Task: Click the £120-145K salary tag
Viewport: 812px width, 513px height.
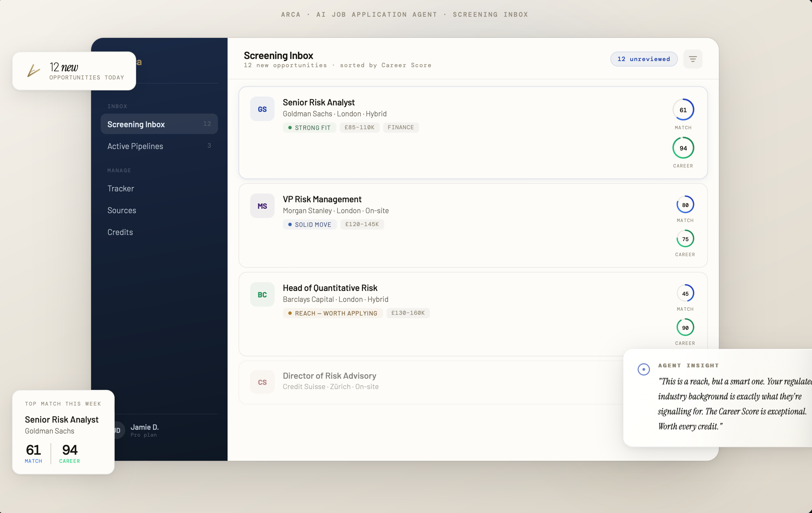Action: click(362, 224)
